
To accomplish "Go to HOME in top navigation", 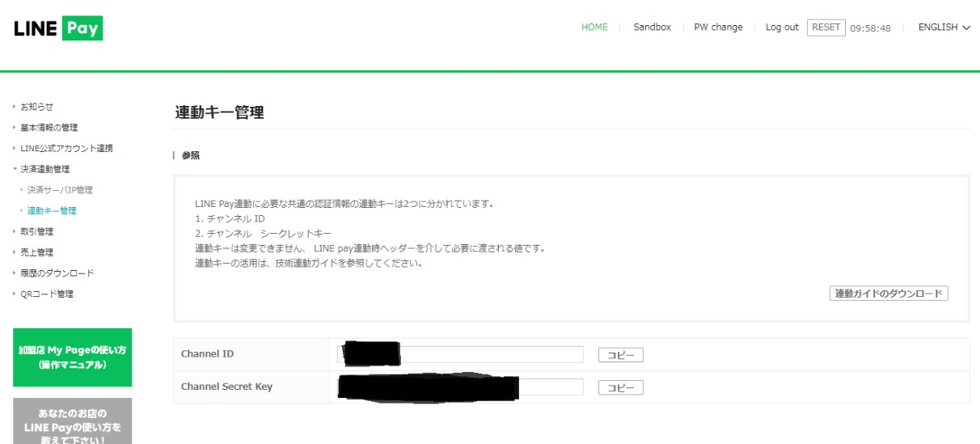I will [x=594, y=27].
